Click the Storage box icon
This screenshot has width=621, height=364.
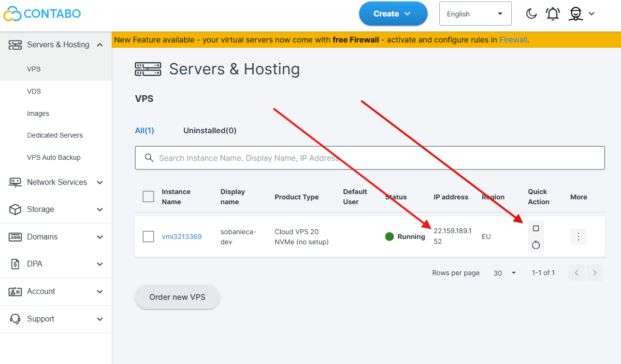(x=15, y=209)
